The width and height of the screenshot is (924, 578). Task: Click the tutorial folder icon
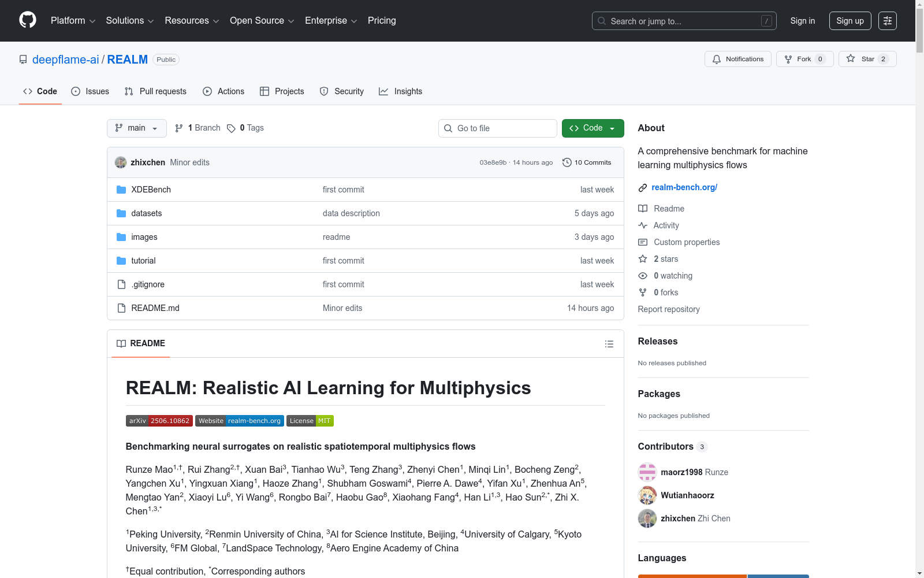point(121,261)
